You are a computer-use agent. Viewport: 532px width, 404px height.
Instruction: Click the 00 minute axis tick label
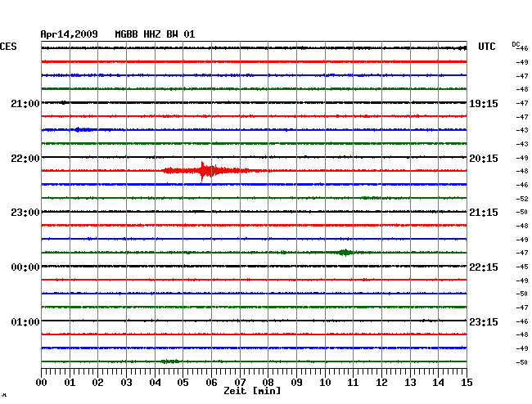(42, 382)
